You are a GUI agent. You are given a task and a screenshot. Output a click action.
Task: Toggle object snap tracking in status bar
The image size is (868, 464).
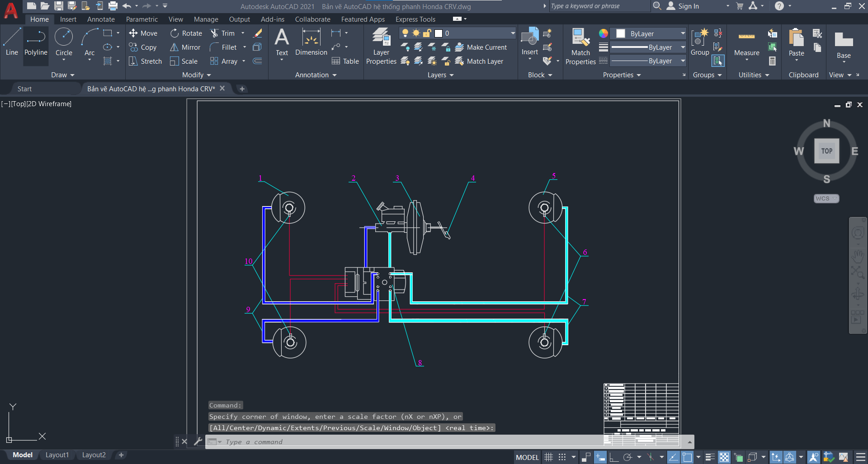click(673, 457)
